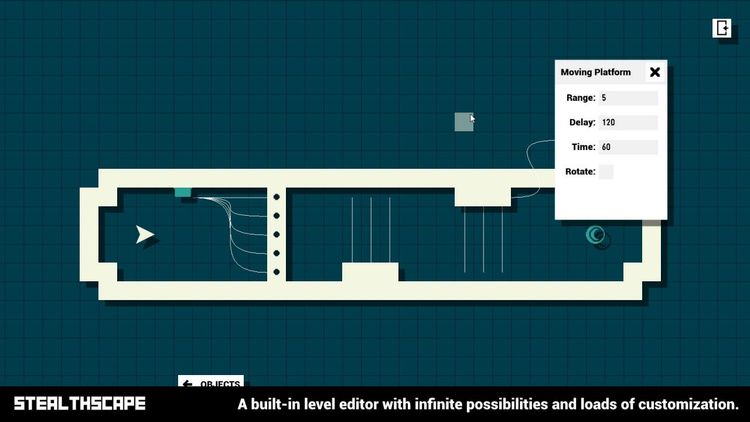Click the Range label

click(x=581, y=98)
